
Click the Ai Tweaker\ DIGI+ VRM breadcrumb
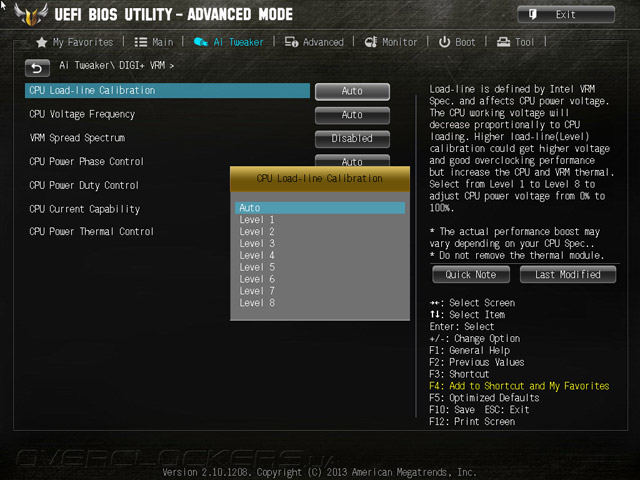pyautogui.click(x=116, y=65)
